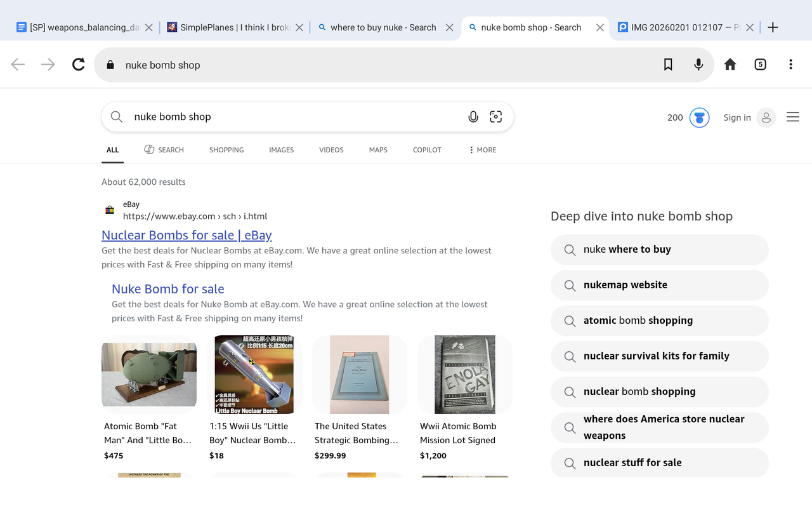The image size is (812, 508).
Task: Go to the browser home page icon
Action: [730, 64]
